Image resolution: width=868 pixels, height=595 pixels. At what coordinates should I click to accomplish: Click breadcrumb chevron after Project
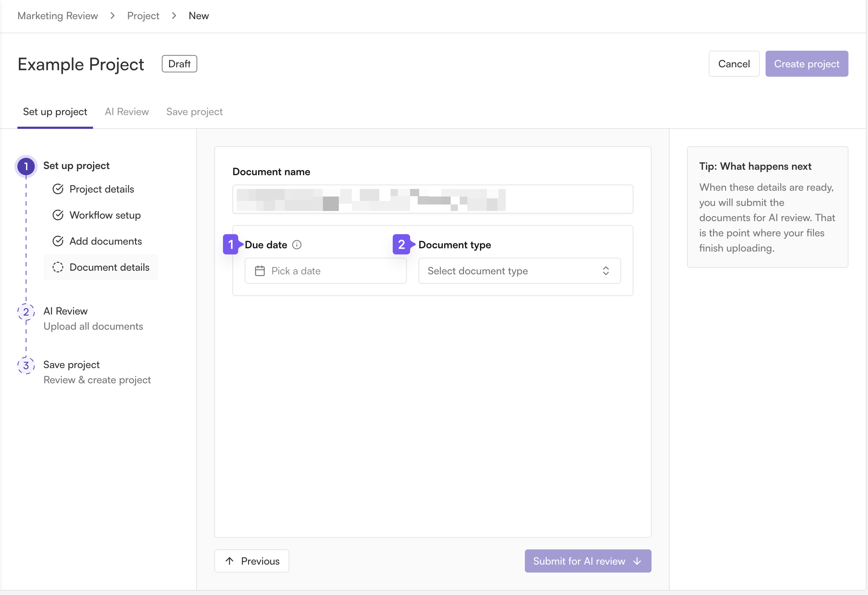(x=174, y=16)
